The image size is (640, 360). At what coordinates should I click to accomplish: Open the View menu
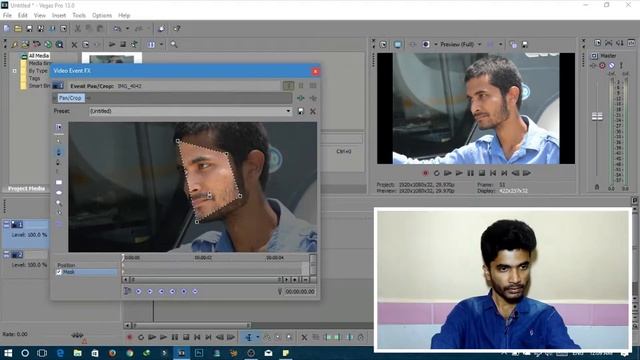[40, 16]
